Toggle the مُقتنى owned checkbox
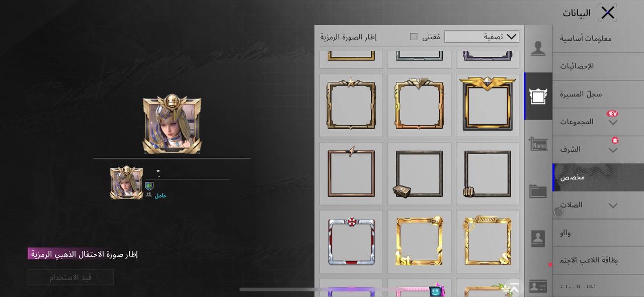The height and width of the screenshot is (297, 644). (414, 37)
